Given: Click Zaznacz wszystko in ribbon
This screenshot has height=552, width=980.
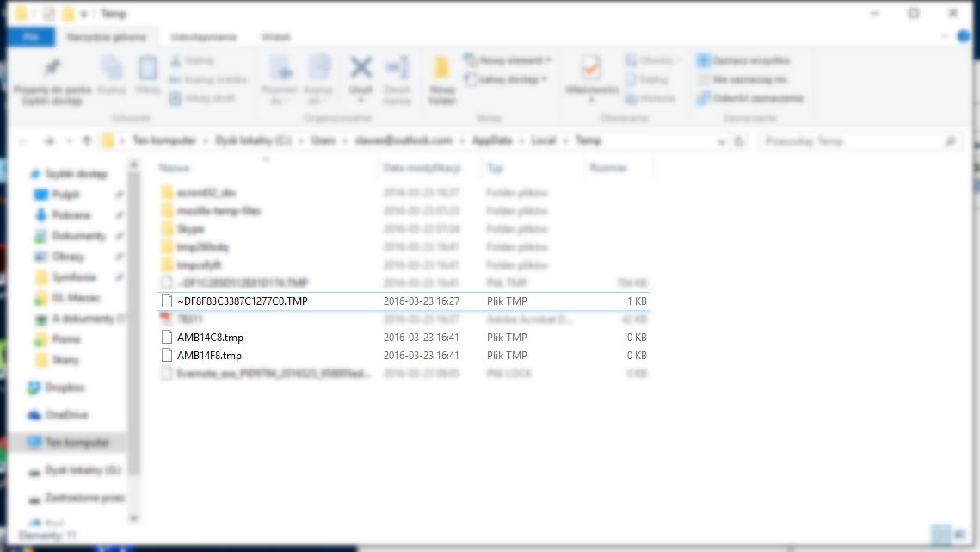Looking at the screenshot, I should point(743,60).
